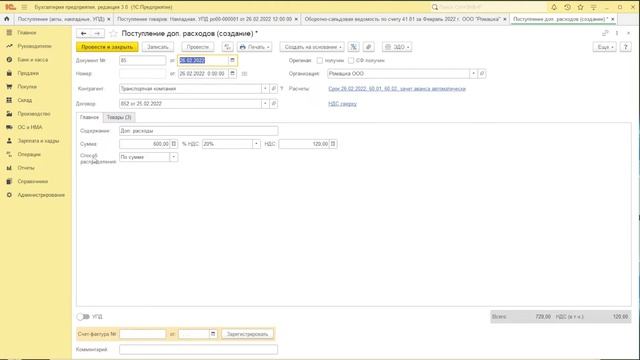Image resolution: width=640 pixels, height=360 pixels.
Task: Open the Расчеты settlement terms link
Action: click(x=397, y=89)
